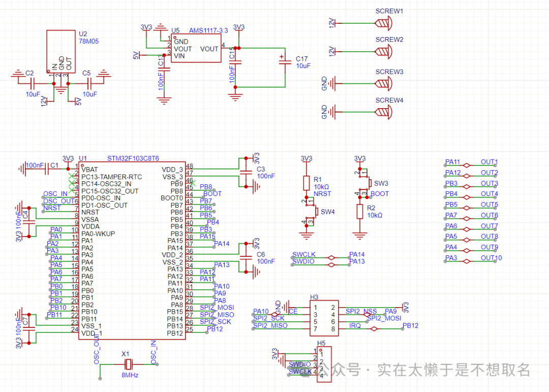The image size is (549, 392).
Task: Click the 3V3 power flag above R1
Action: pos(307,158)
